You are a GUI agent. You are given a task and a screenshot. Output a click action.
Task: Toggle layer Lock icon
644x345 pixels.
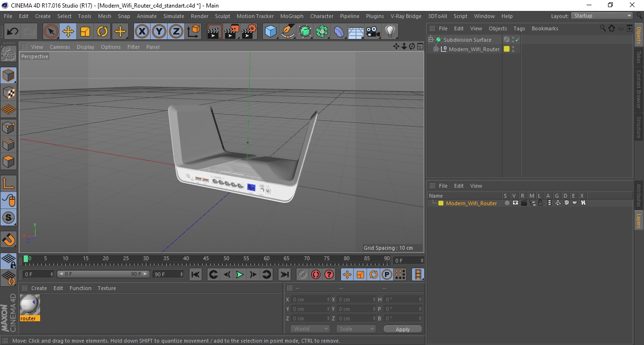[x=540, y=203]
